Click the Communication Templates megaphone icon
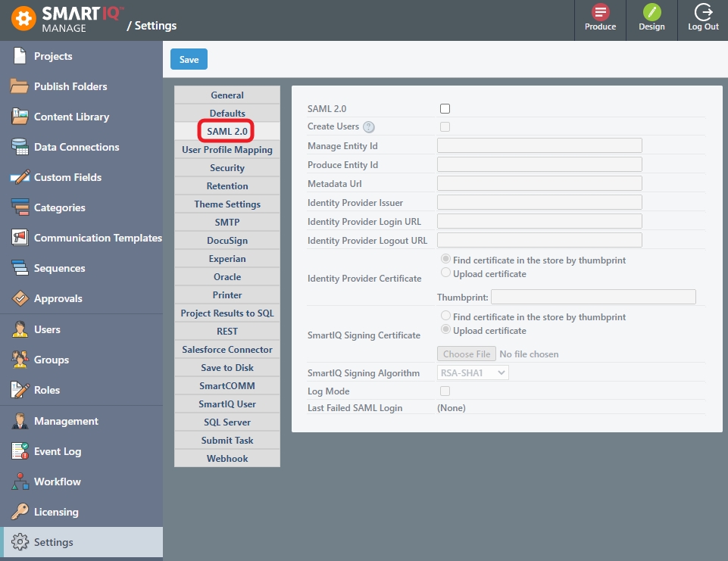This screenshot has height=561, width=728. pyautogui.click(x=20, y=238)
